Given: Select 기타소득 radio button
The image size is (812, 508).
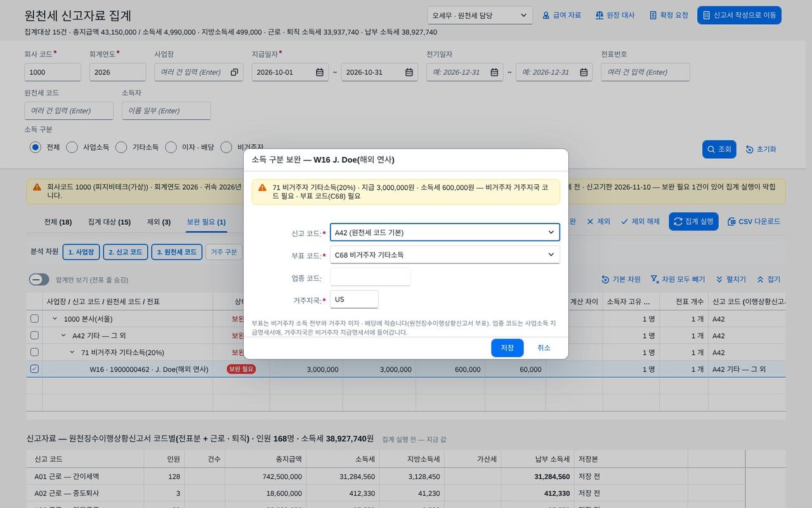Looking at the screenshot, I should click(121, 147).
